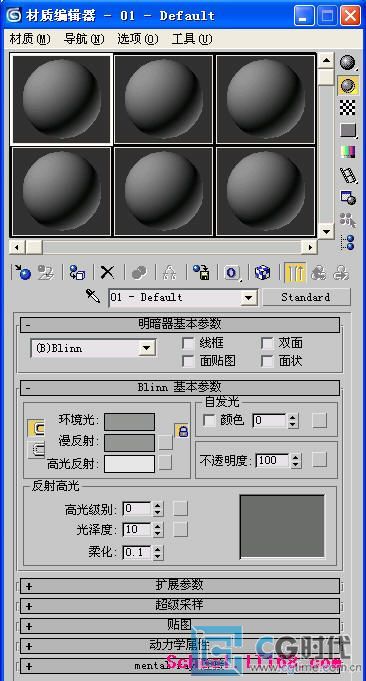The image size is (366, 681).
Task: Expand the mental ray rollout
Action: tap(180, 666)
